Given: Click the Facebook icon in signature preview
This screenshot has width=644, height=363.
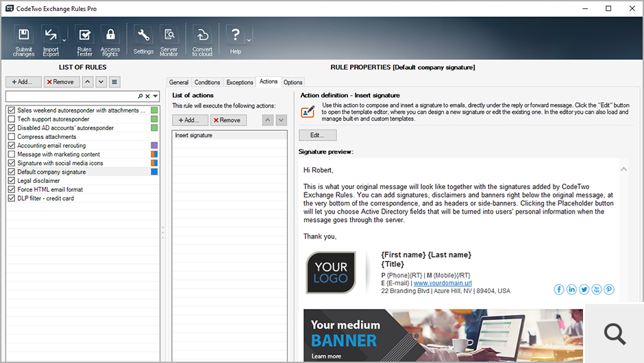Looking at the screenshot, I should pos(559,290).
